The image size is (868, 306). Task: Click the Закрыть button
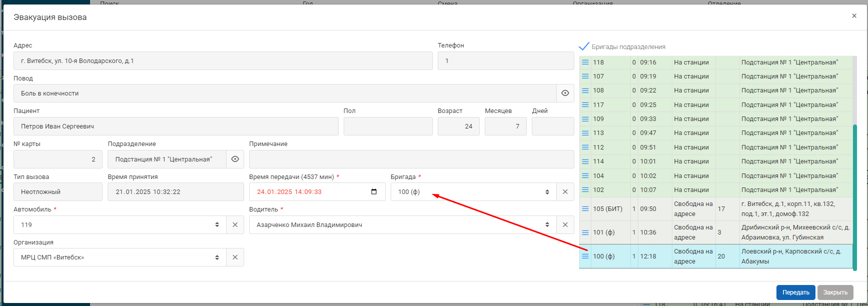(835, 292)
